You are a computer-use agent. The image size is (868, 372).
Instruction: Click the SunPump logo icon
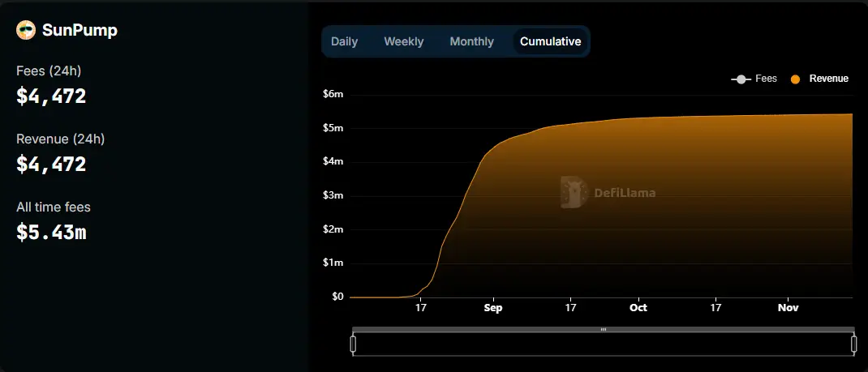click(x=26, y=31)
